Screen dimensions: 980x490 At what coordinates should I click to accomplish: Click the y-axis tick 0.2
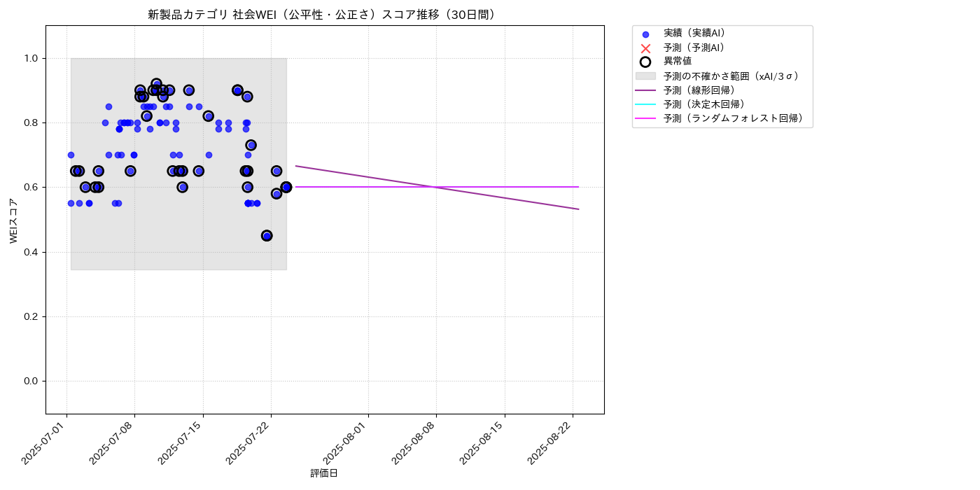pyautogui.click(x=32, y=316)
